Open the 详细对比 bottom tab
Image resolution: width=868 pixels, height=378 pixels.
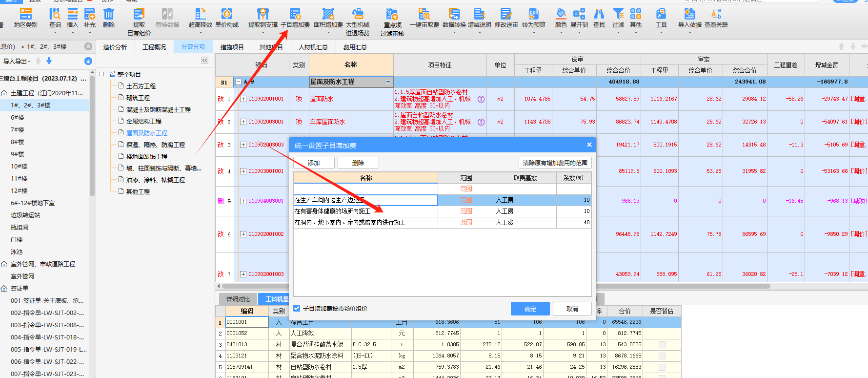238,299
